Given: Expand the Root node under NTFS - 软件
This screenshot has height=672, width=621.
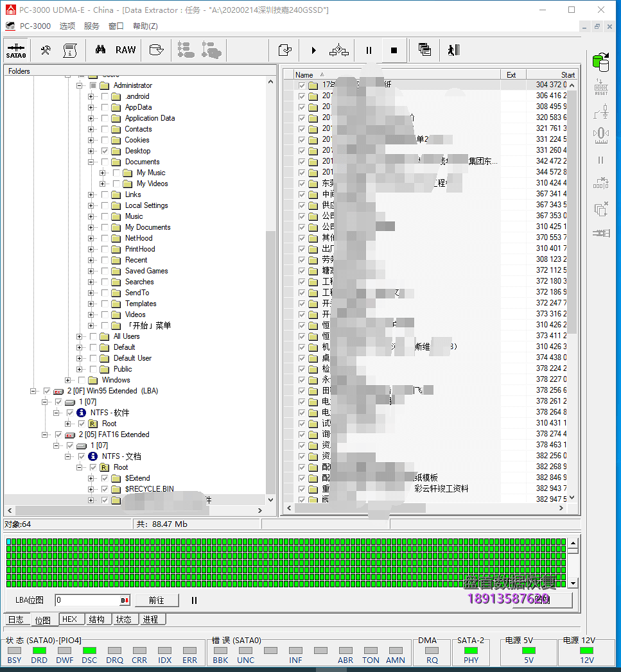Looking at the screenshot, I should click(x=68, y=424).
